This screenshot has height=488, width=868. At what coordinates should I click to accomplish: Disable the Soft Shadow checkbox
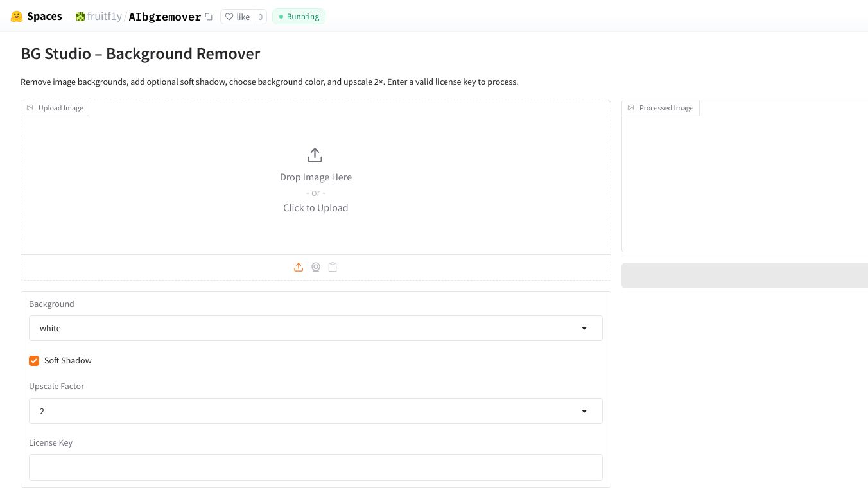[34, 361]
